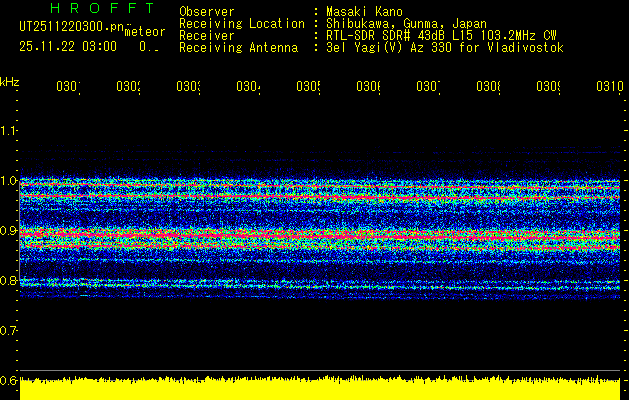This screenshot has height=400, width=629.
Task: Click the 'Receiving Location' field label
Action: coord(242,23)
